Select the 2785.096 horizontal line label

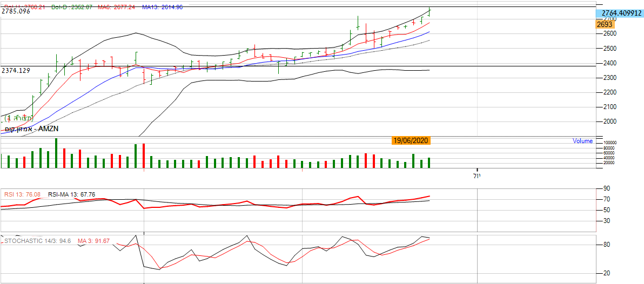[x=16, y=11]
